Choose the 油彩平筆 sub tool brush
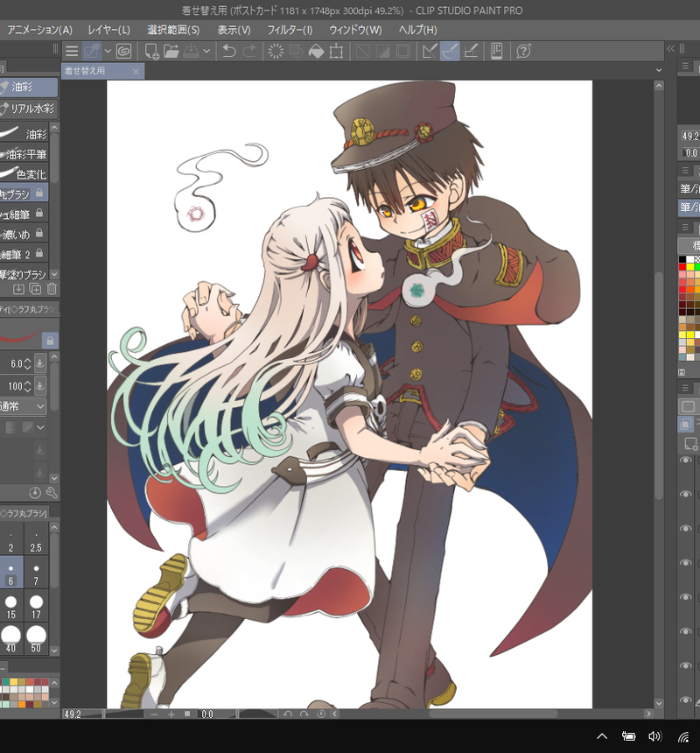Image resolution: width=700 pixels, height=753 pixels. pos(24,154)
